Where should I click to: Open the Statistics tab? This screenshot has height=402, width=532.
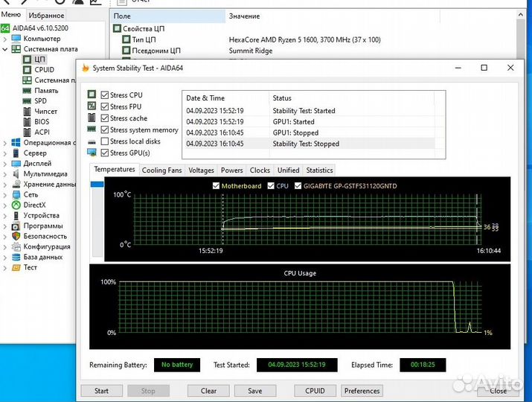(x=319, y=170)
